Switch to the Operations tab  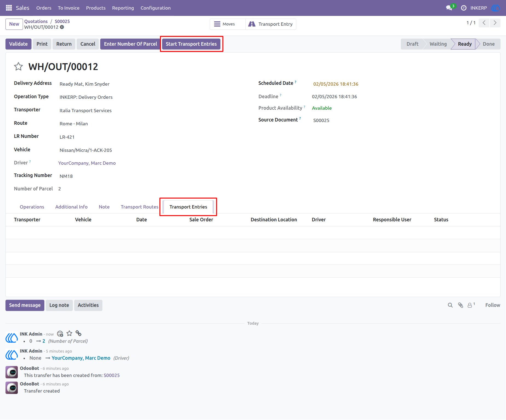click(x=32, y=207)
